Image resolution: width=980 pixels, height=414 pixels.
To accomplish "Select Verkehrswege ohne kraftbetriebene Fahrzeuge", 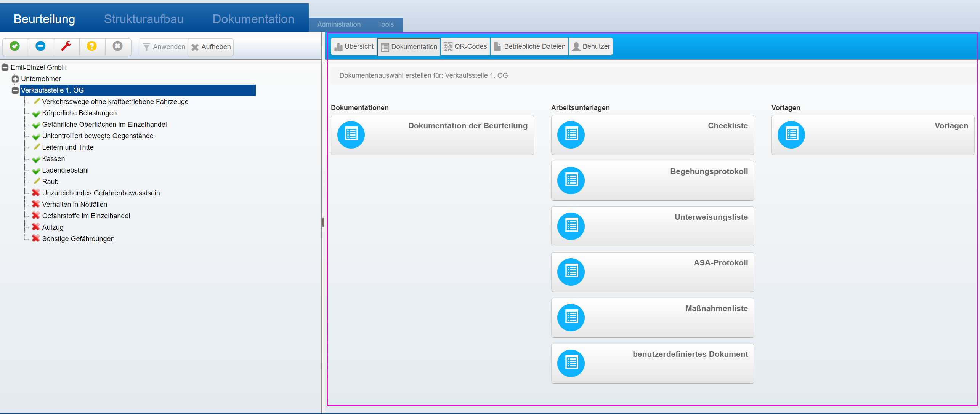I will click(x=115, y=102).
